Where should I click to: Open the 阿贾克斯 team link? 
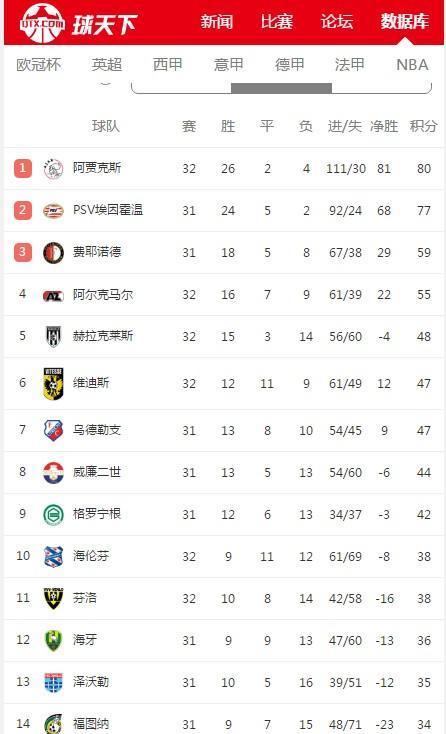tap(97, 168)
